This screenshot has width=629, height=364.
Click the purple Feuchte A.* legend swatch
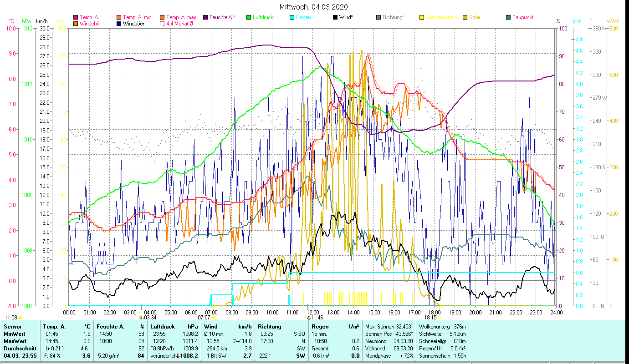[x=205, y=17]
